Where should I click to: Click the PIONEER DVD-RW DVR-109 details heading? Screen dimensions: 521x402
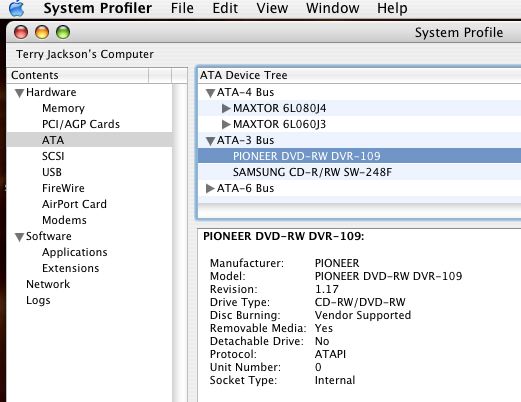pyautogui.click(x=283, y=236)
